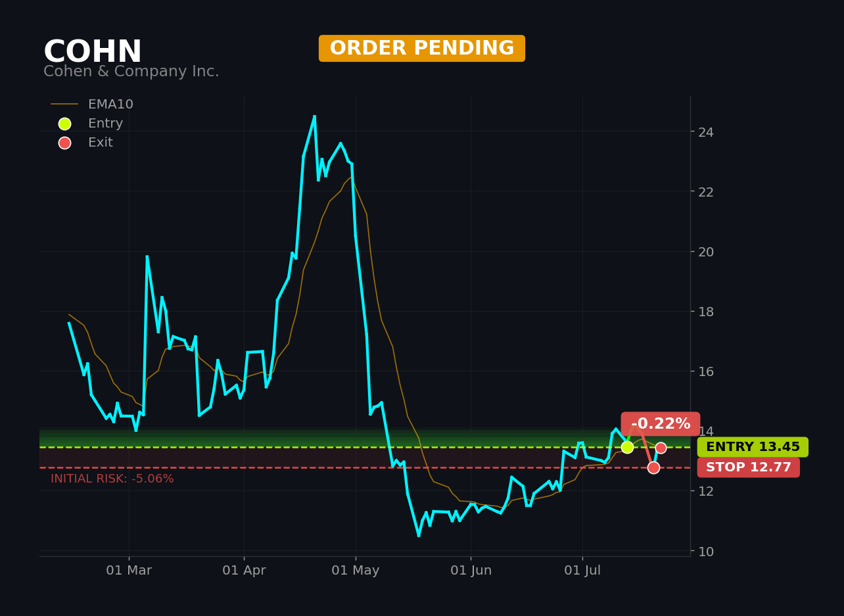Click the 01 Apr date axis label

(x=244, y=571)
